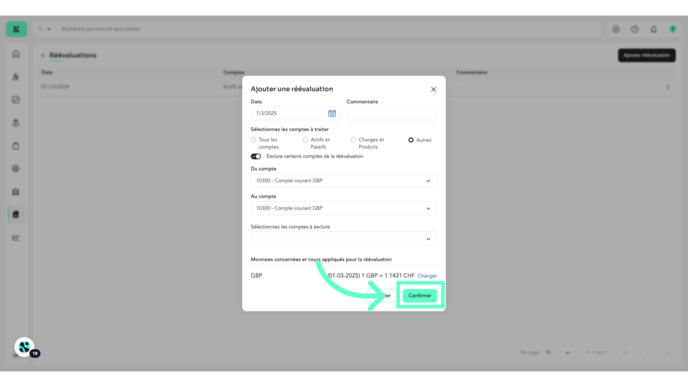Screen dimensions: 688x387
Task: Expand the search filter dropdown arrow
Action: pos(49,29)
